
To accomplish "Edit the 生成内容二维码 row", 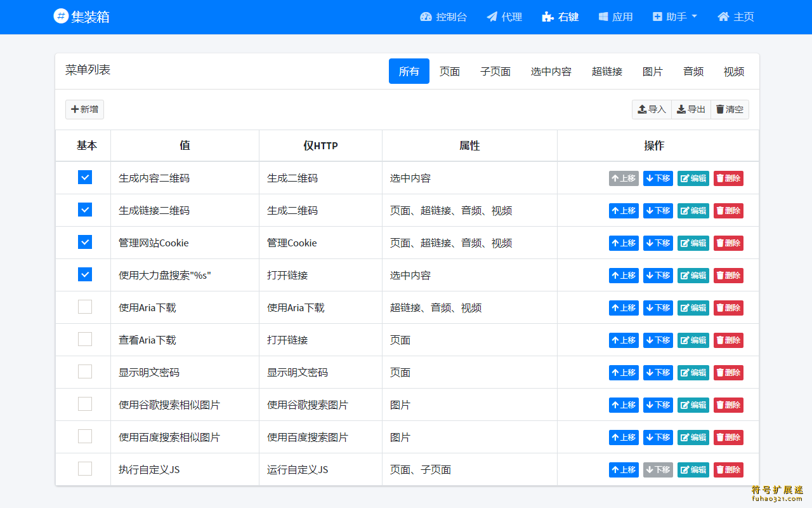I will pyautogui.click(x=693, y=178).
